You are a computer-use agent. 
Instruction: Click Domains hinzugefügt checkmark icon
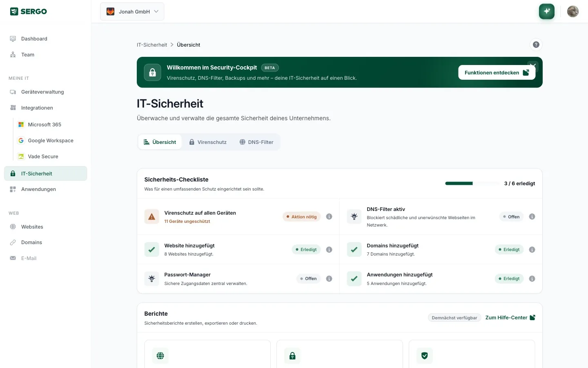(x=354, y=249)
